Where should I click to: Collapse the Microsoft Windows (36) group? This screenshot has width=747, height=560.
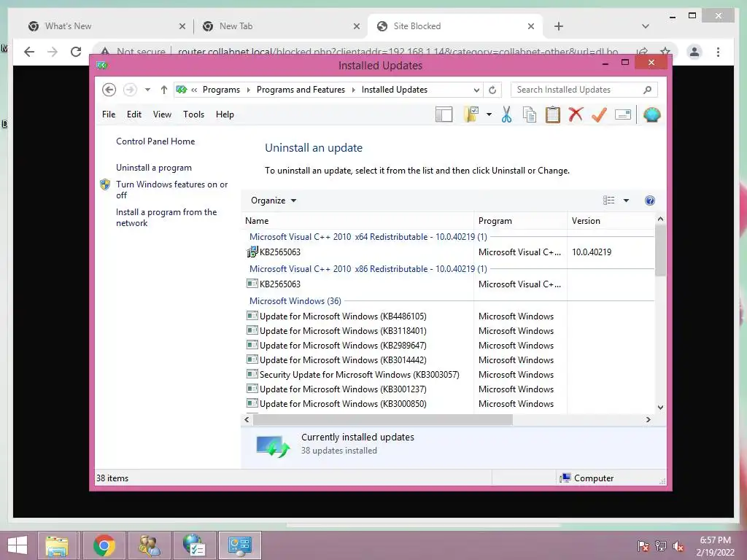(x=295, y=301)
